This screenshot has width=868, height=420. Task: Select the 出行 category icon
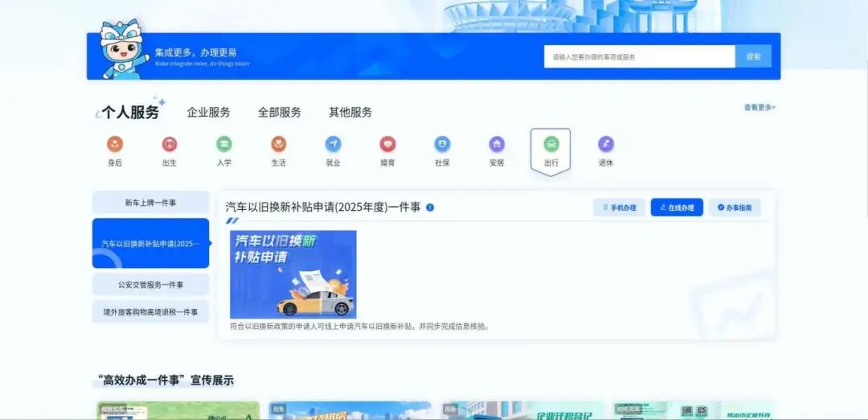point(551,145)
